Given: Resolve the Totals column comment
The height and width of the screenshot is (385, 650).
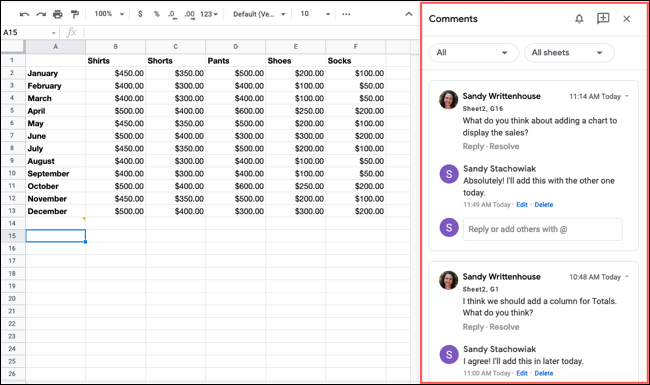Looking at the screenshot, I should [x=504, y=327].
